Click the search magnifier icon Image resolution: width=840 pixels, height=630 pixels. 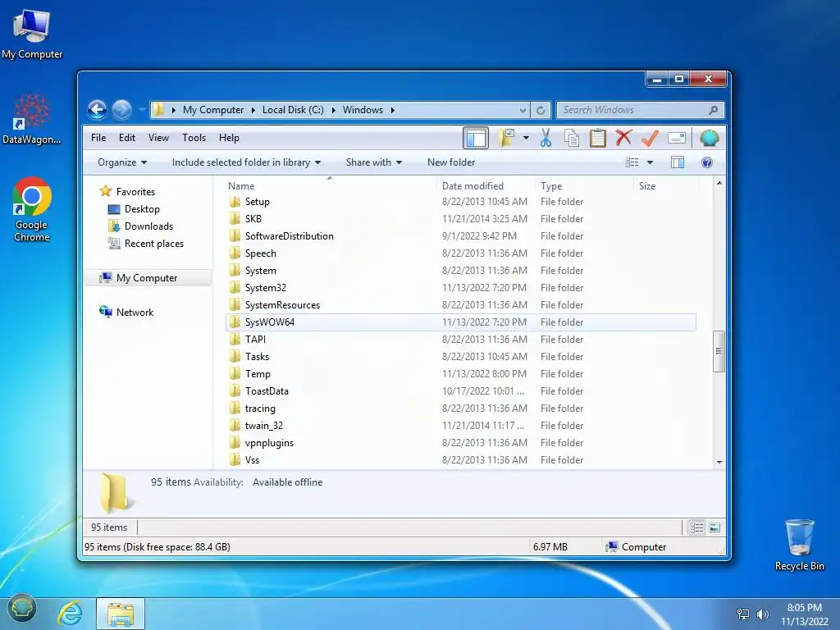[x=713, y=110]
